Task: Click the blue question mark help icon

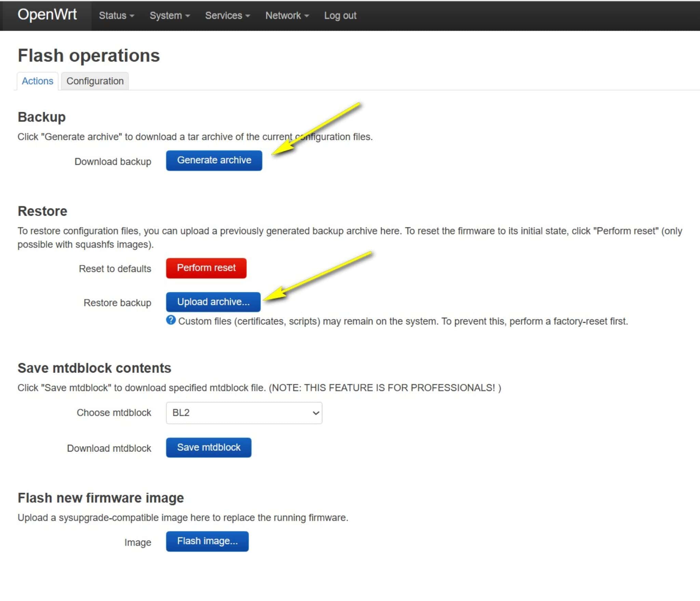Action: (x=171, y=320)
